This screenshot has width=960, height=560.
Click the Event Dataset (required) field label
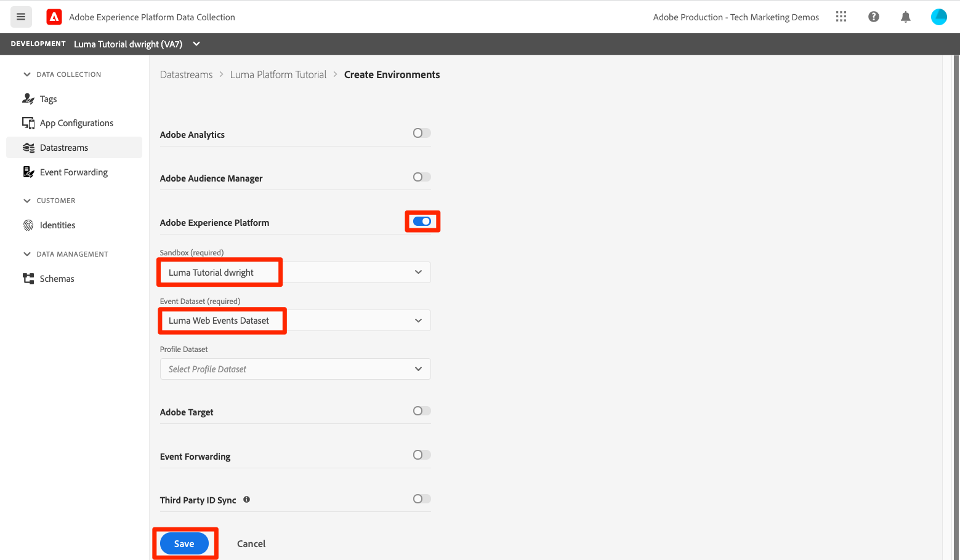click(x=200, y=301)
